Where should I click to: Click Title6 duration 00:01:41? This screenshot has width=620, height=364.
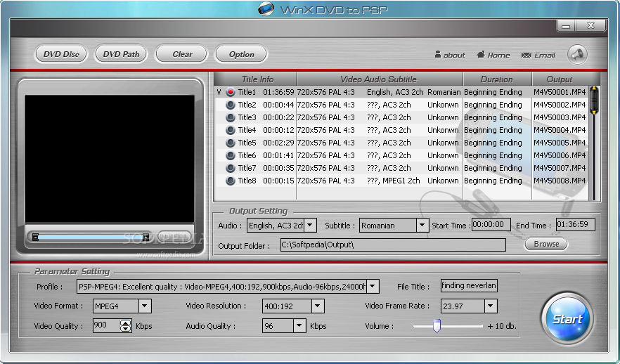pyautogui.click(x=278, y=155)
